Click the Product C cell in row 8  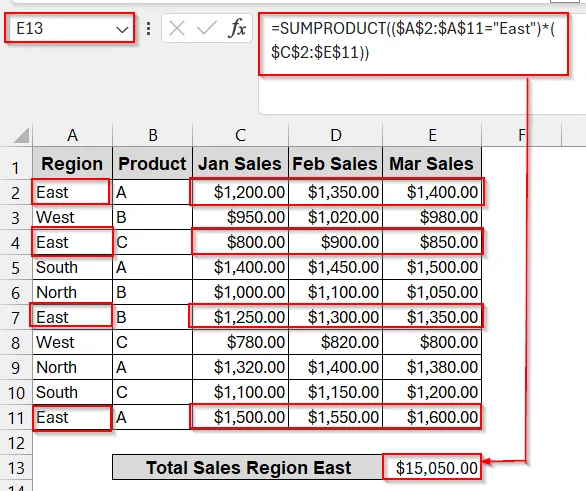coord(152,342)
